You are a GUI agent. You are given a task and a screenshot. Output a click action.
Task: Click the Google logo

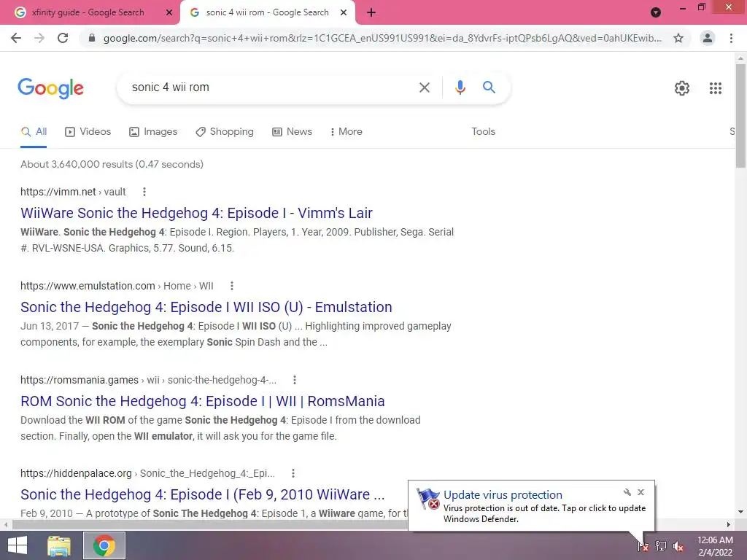[x=50, y=88]
